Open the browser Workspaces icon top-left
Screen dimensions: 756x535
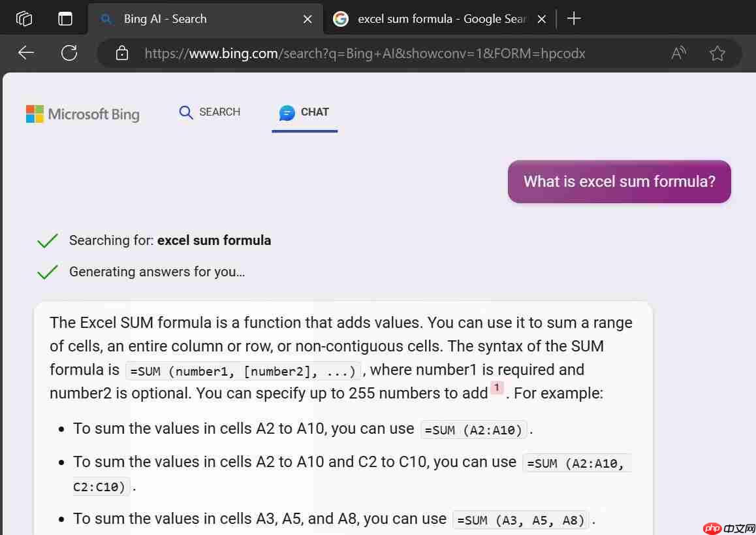click(x=24, y=18)
